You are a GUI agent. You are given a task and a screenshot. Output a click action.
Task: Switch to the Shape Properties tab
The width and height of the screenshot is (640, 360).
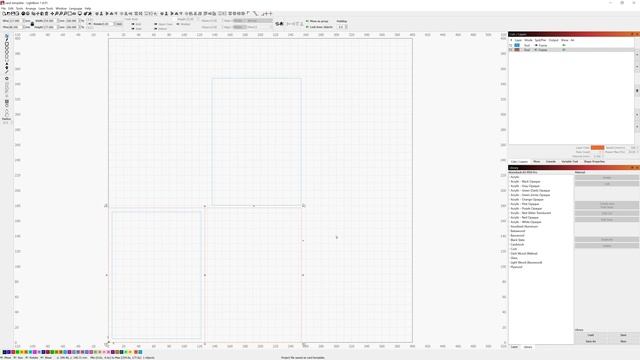[x=594, y=162]
